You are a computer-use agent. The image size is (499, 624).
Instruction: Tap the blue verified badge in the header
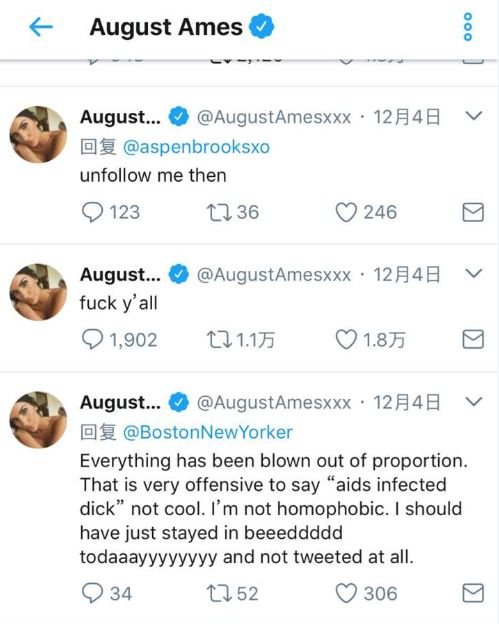pyautogui.click(x=261, y=26)
